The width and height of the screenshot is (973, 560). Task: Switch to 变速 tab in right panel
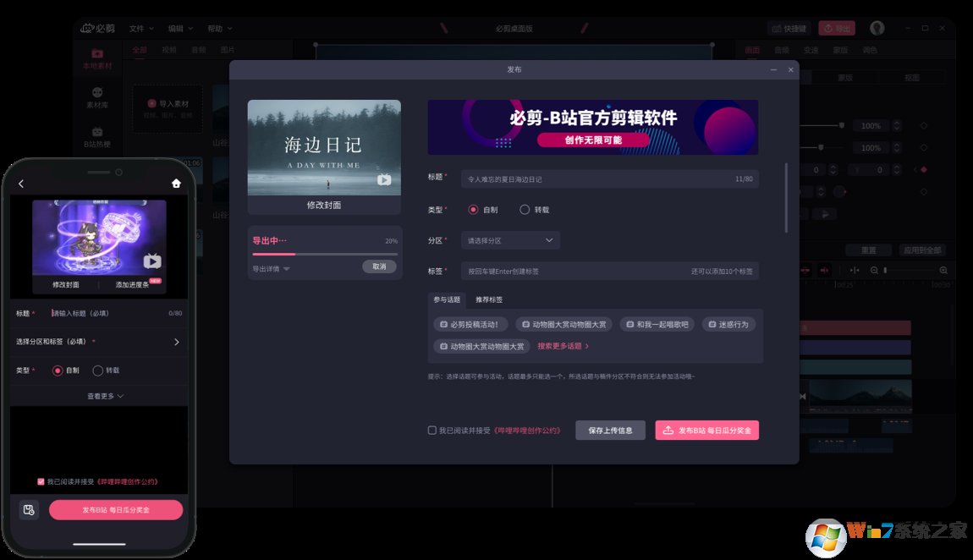click(x=811, y=50)
